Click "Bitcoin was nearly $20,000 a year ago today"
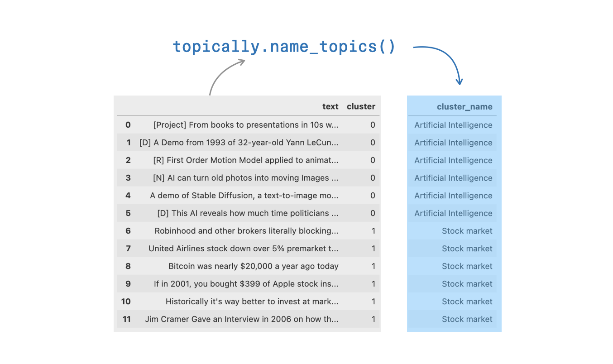The image size is (613, 364). (x=254, y=266)
